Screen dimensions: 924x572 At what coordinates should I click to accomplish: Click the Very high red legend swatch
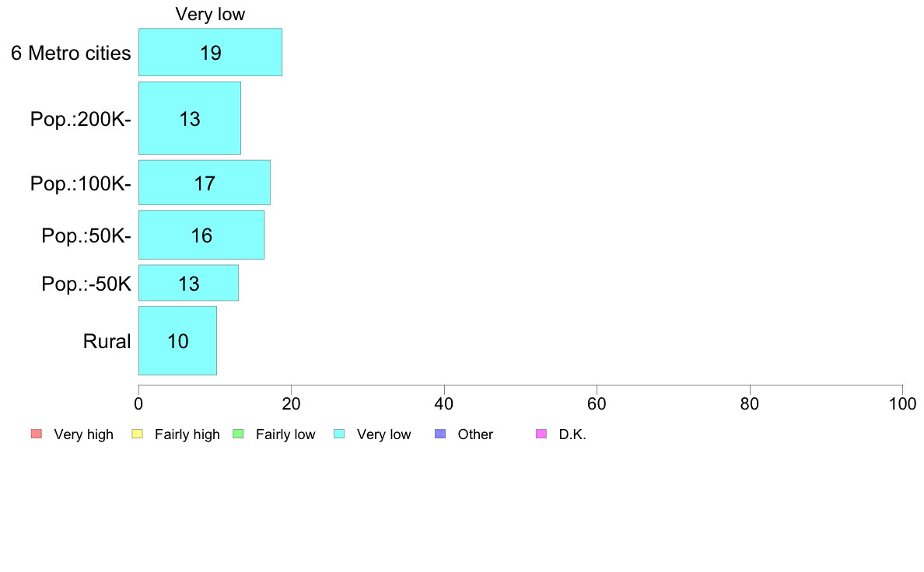[36, 434]
